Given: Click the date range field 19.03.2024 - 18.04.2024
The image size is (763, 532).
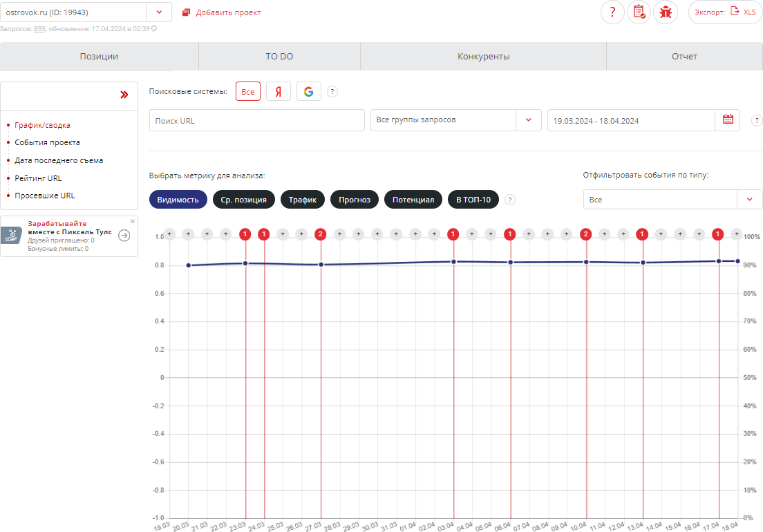Looking at the screenshot, I should 631,121.
